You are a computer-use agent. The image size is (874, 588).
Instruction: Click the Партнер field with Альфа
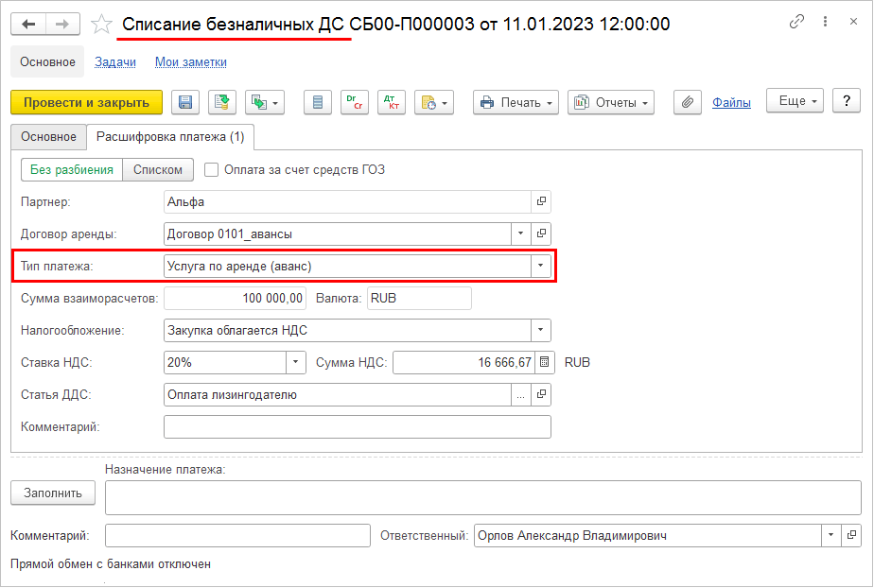[x=347, y=201]
